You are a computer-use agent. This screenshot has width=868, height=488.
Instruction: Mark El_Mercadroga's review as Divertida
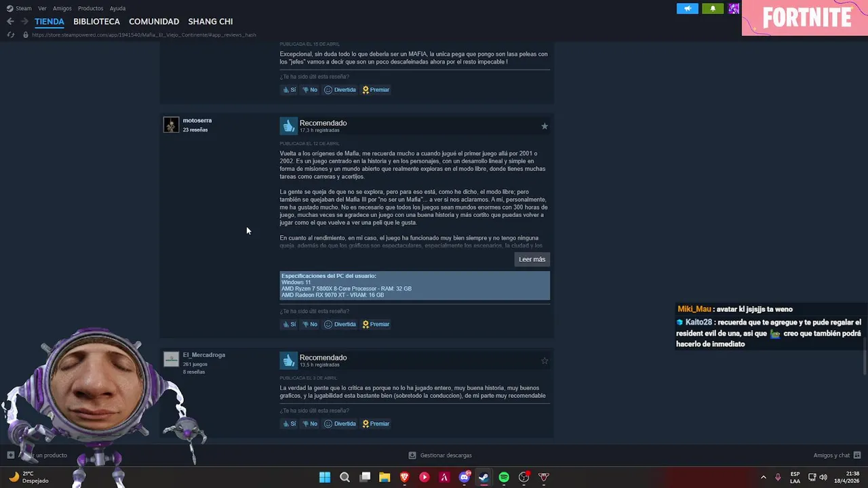coord(340,424)
